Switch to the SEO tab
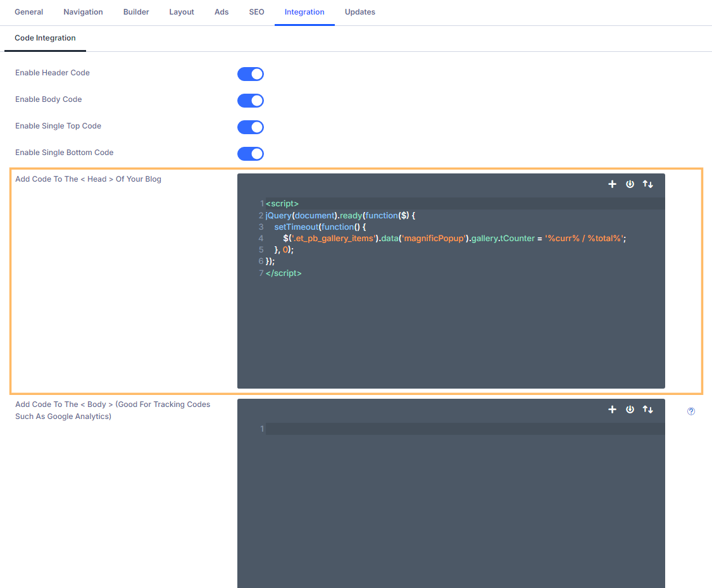This screenshot has width=712, height=588. (256, 12)
